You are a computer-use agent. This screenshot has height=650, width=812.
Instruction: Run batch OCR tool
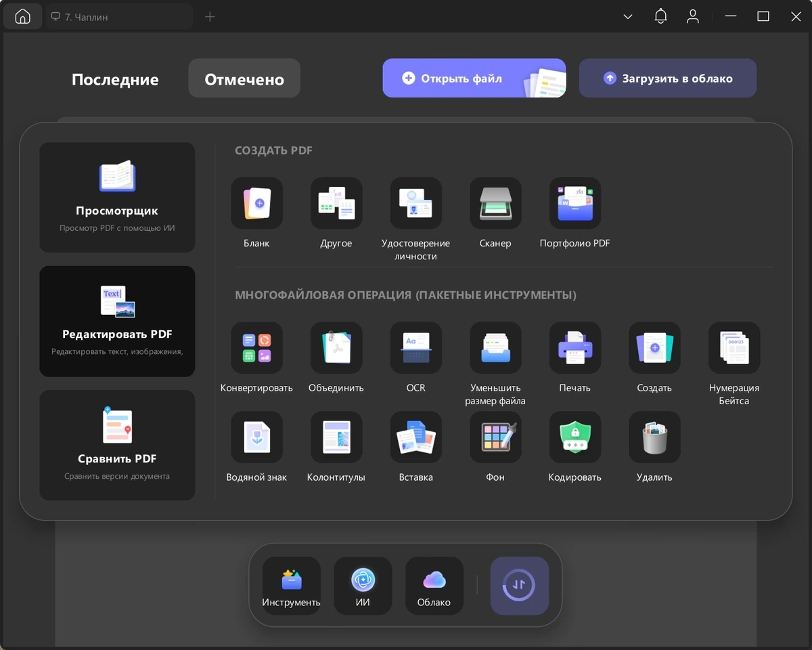point(415,348)
